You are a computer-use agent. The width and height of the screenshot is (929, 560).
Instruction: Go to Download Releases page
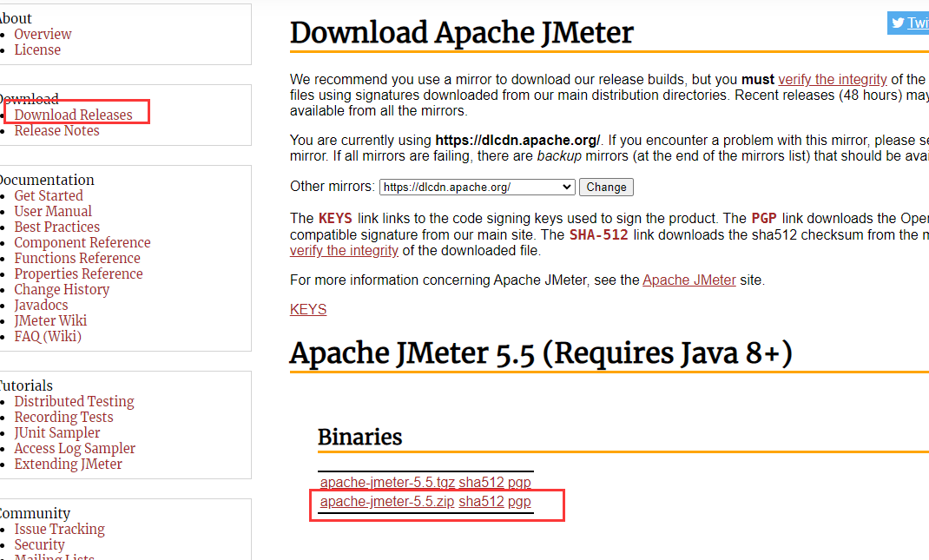(x=74, y=115)
